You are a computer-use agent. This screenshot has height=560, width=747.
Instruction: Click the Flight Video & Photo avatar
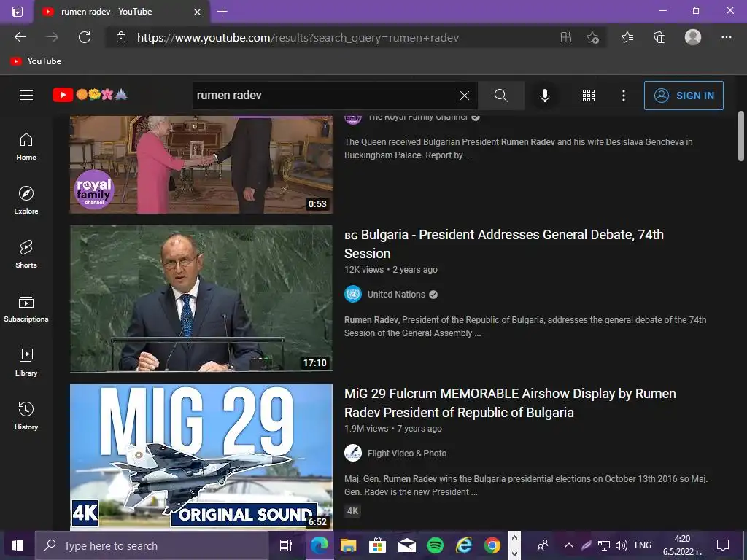[x=353, y=454]
